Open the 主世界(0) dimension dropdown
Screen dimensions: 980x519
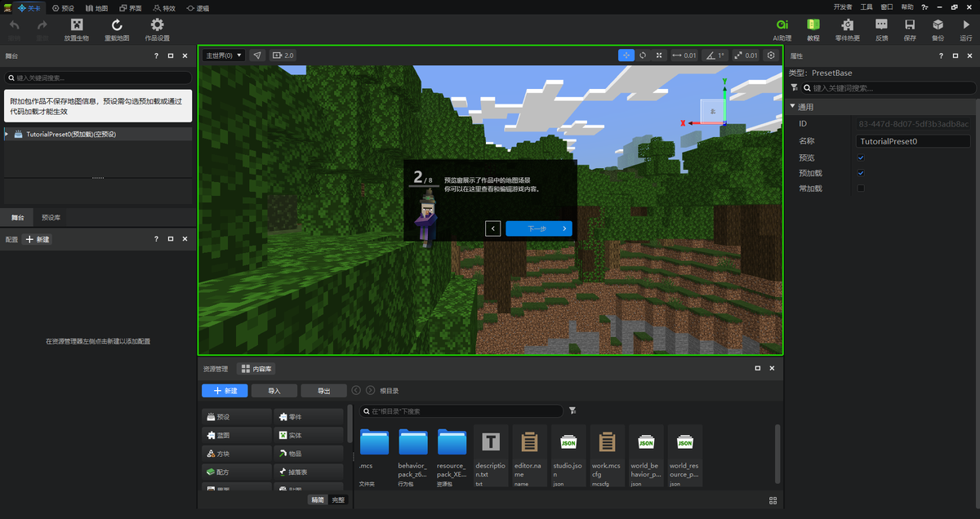tap(224, 55)
